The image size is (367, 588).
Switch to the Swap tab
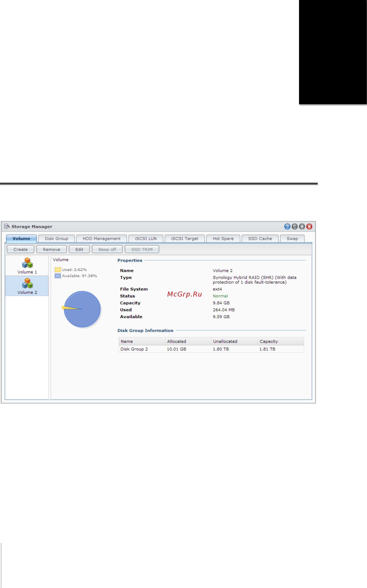click(x=292, y=239)
